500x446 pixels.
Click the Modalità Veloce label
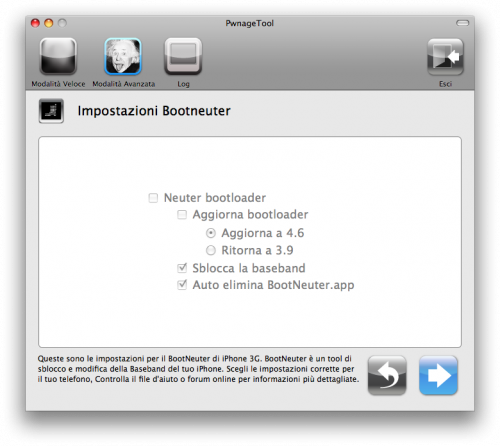pos(58,84)
